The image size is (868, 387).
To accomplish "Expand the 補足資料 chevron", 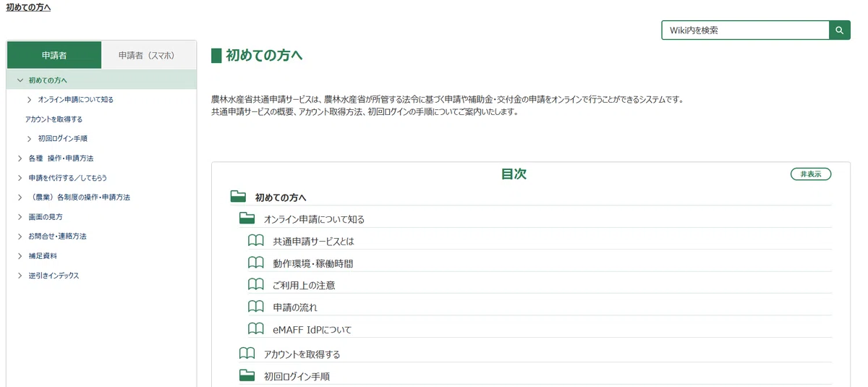I will [20, 255].
